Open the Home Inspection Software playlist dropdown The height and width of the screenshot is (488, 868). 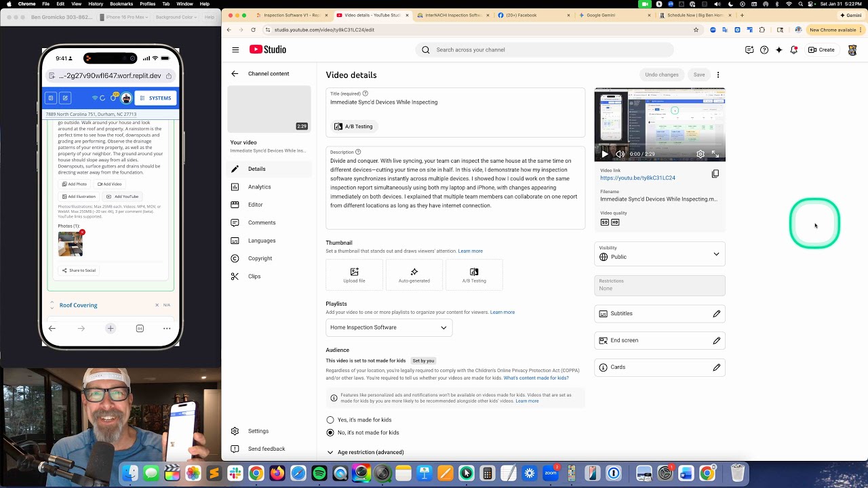pos(389,327)
